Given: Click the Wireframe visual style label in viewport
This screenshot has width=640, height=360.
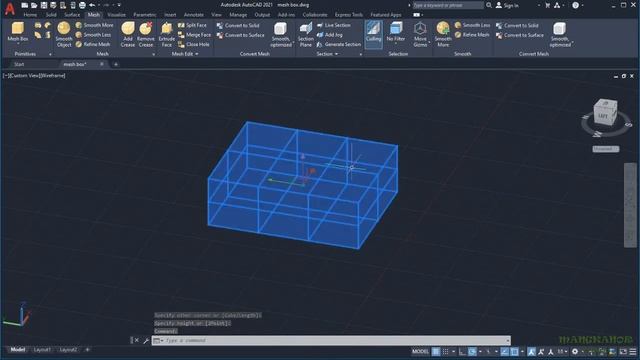Looking at the screenshot, I should (52, 76).
